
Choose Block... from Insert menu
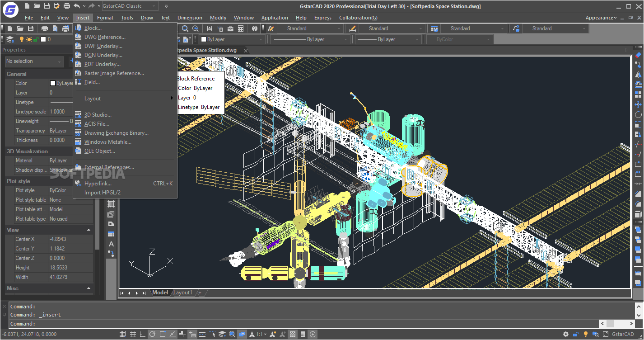[125, 28]
